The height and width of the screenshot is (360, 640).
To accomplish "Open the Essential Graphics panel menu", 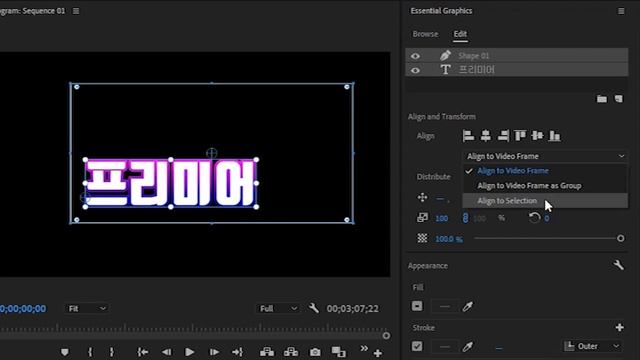I will pos(621,11).
